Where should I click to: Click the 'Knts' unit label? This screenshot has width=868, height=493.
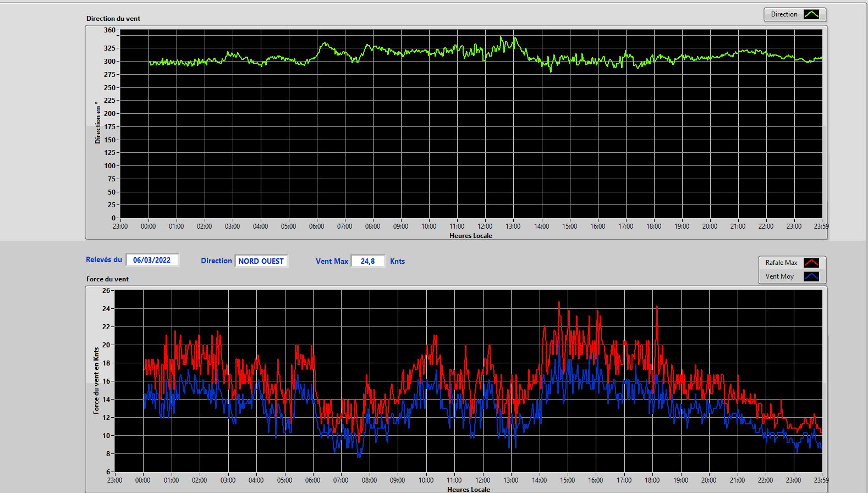(397, 261)
